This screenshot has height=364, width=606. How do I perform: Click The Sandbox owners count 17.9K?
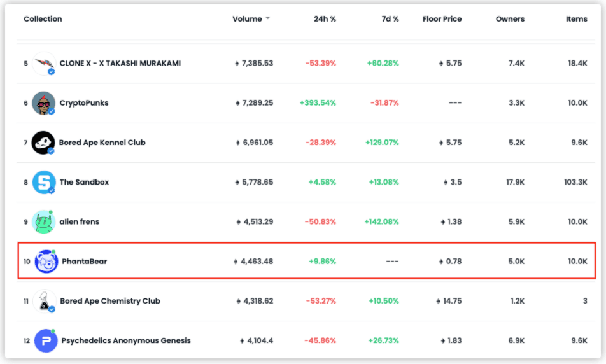coord(515,182)
